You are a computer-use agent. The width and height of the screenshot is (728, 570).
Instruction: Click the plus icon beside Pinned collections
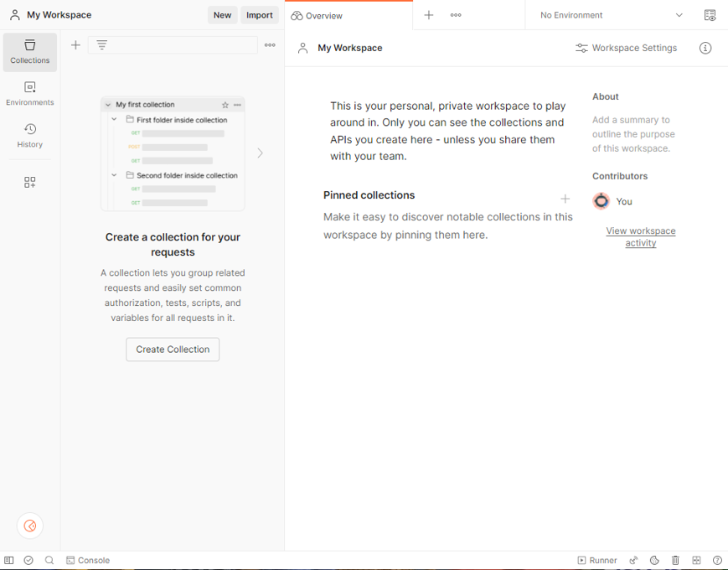565,199
